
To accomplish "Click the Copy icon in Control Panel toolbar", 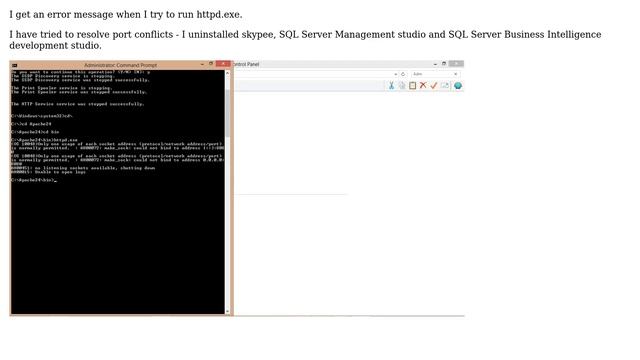I will point(402,85).
